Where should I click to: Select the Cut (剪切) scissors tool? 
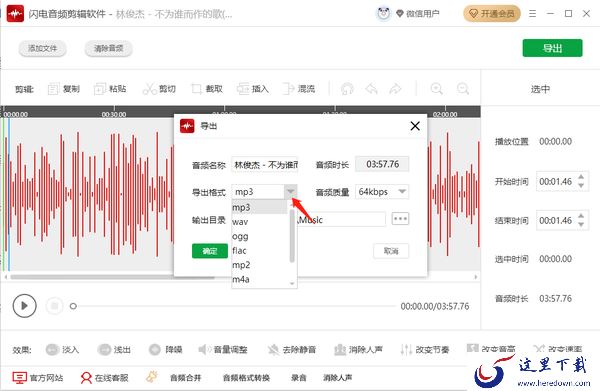(x=159, y=89)
